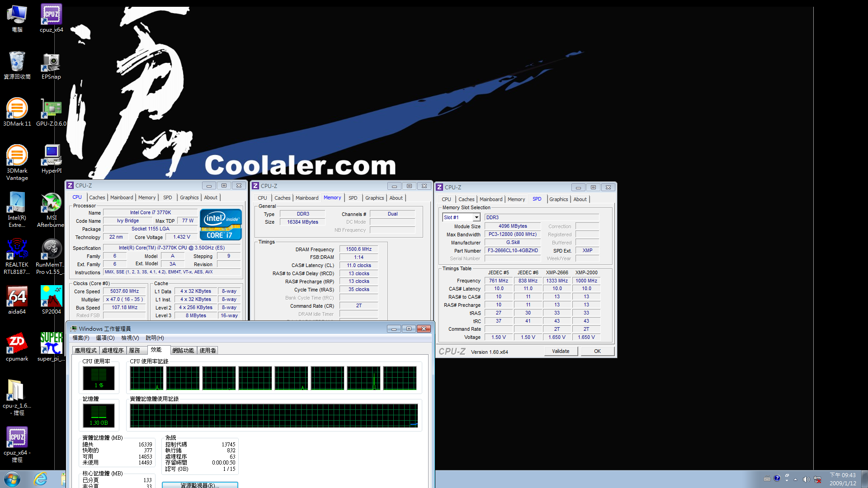The width and height of the screenshot is (868, 488).
Task: Open the Recycle Bin icon
Action: pos(17,65)
